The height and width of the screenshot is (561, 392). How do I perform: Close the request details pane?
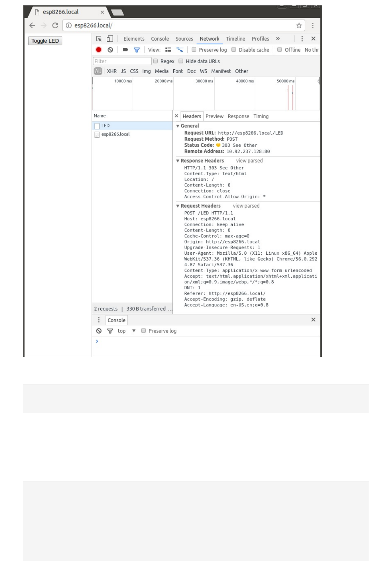click(x=176, y=116)
